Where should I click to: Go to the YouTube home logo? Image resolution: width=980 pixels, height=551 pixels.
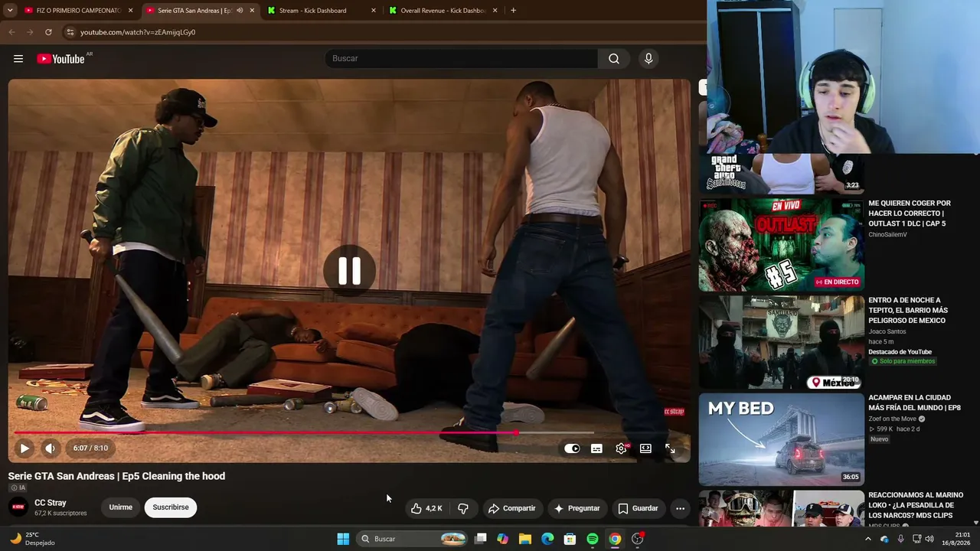click(x=60, y=59)
